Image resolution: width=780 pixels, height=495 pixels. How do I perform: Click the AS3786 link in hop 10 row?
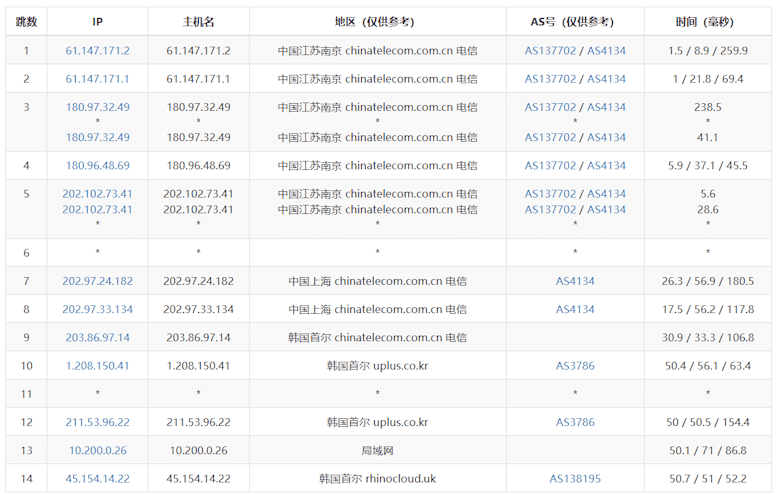(575, 365)
